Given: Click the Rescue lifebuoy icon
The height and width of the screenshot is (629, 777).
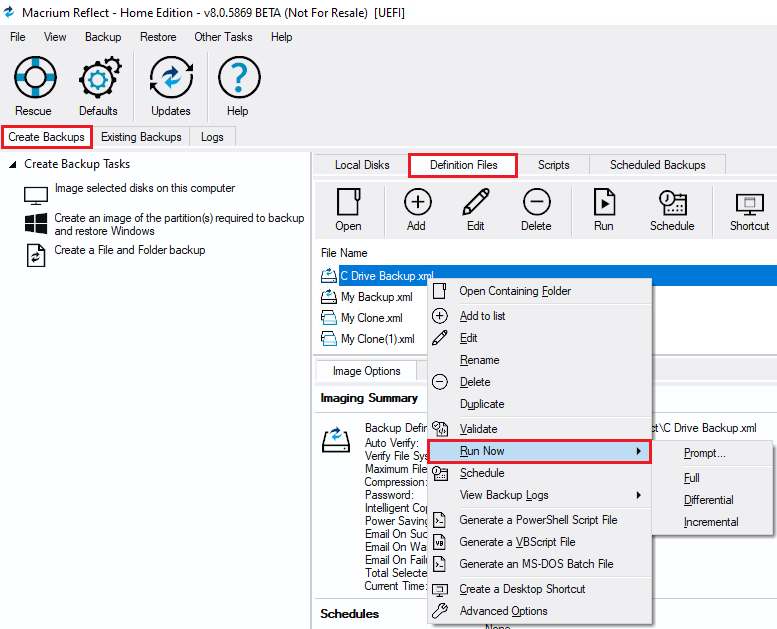Looking at the screenshot, I should (35, 77).
